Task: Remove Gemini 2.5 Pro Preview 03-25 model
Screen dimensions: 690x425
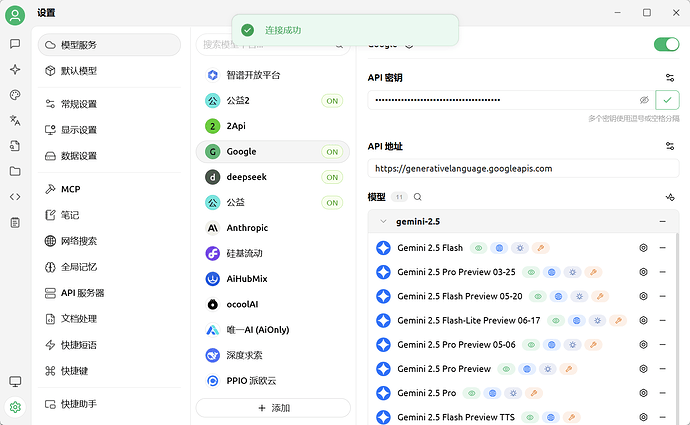Action: 662,272
